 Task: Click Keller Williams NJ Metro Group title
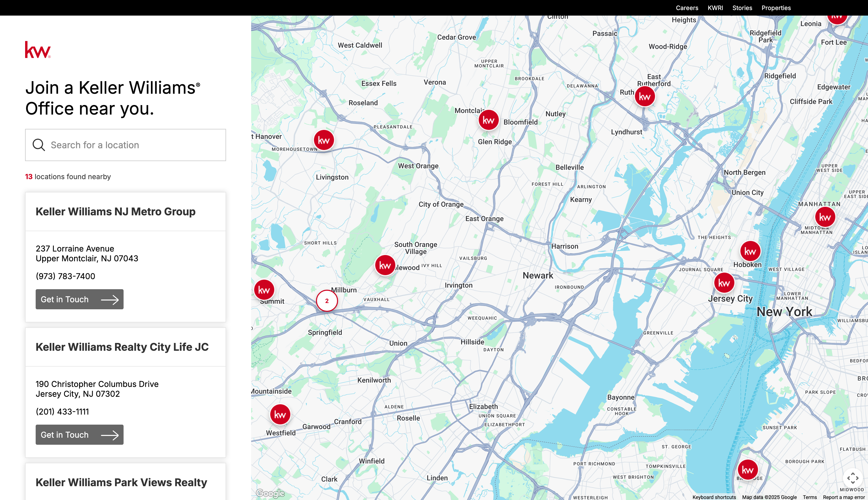pos(116,212)
